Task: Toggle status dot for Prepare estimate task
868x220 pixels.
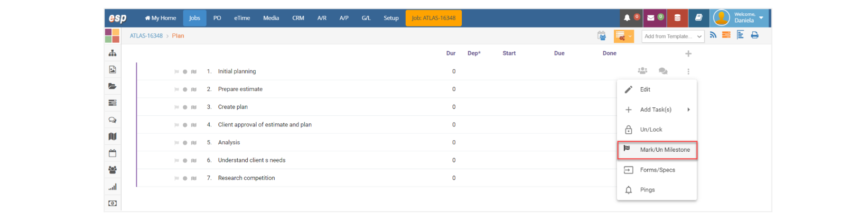Action: pyautogui.click(x=185, y=89)
